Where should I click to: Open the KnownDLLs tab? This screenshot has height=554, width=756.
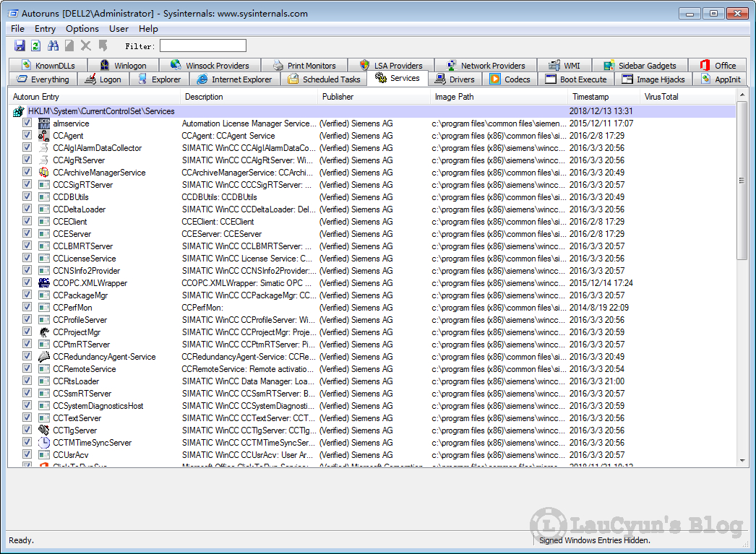tap(48, 66)
